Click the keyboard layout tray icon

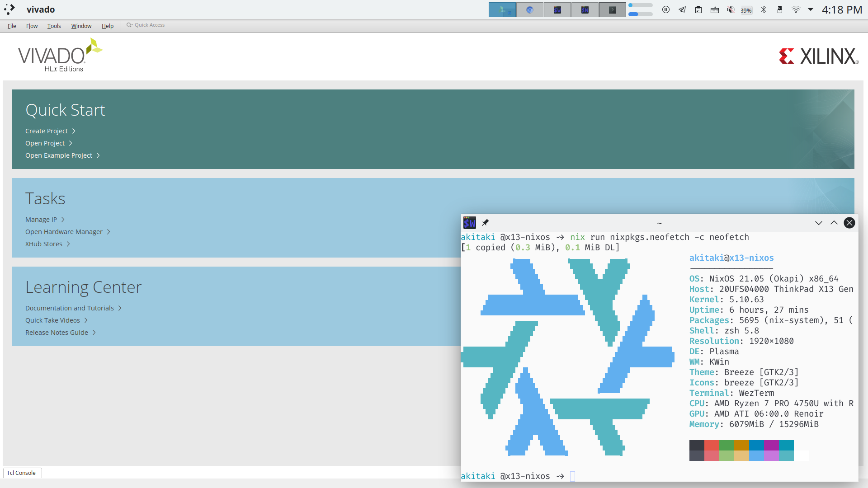pyautogui.click(x=715, y=9)
